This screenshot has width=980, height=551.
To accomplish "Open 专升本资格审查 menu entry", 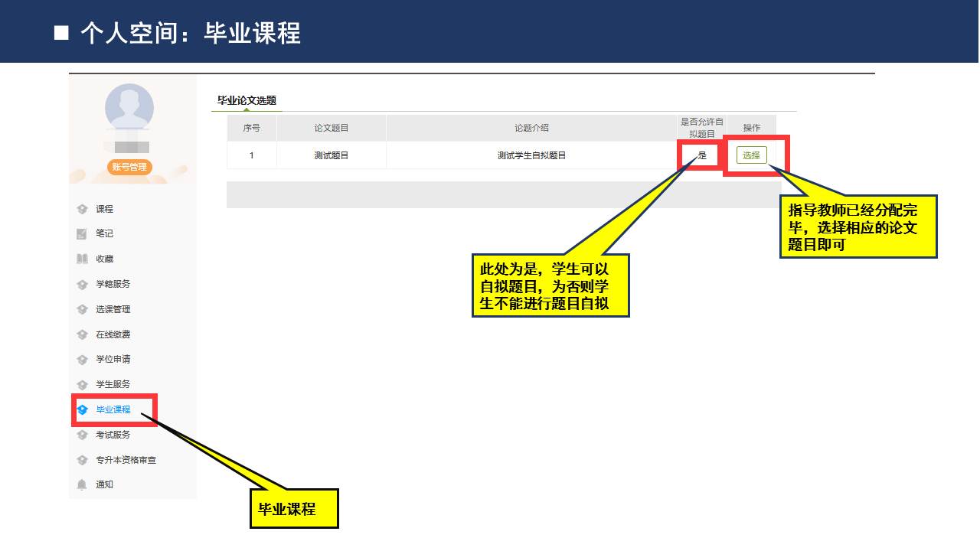I will click(126, 460).
